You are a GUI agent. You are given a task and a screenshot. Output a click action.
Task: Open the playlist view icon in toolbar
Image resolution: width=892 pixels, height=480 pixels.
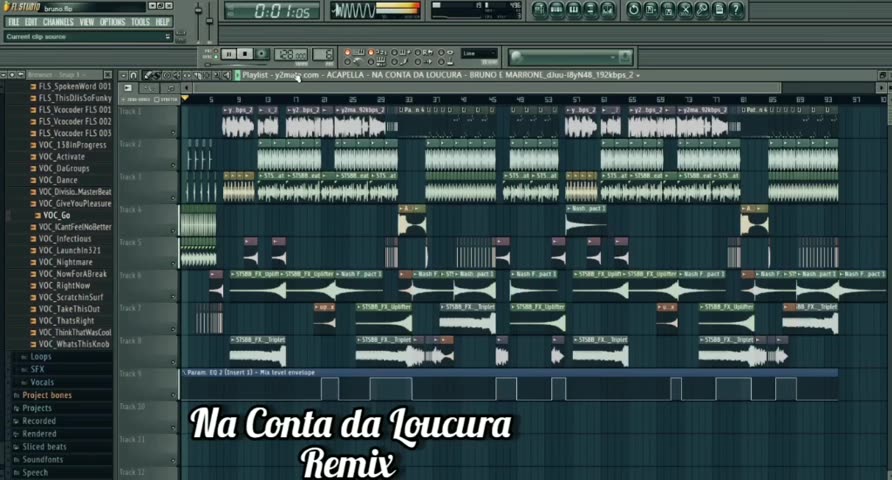tap(540, 10)
